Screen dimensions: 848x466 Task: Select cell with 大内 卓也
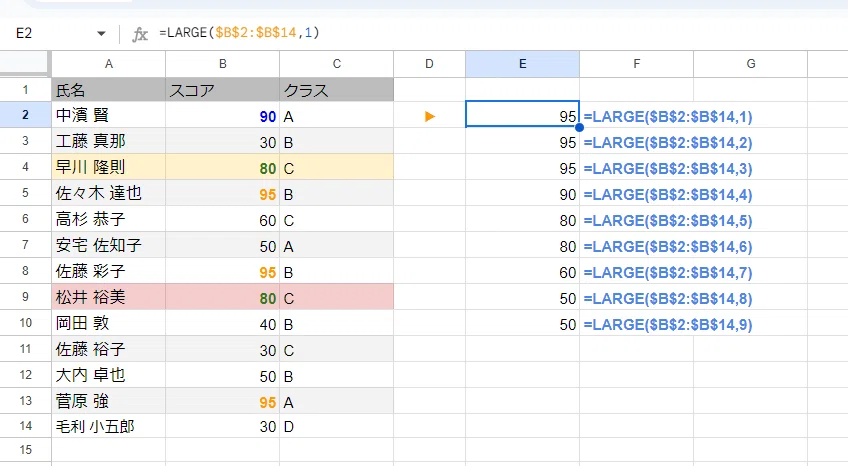[x=109, y=375]
